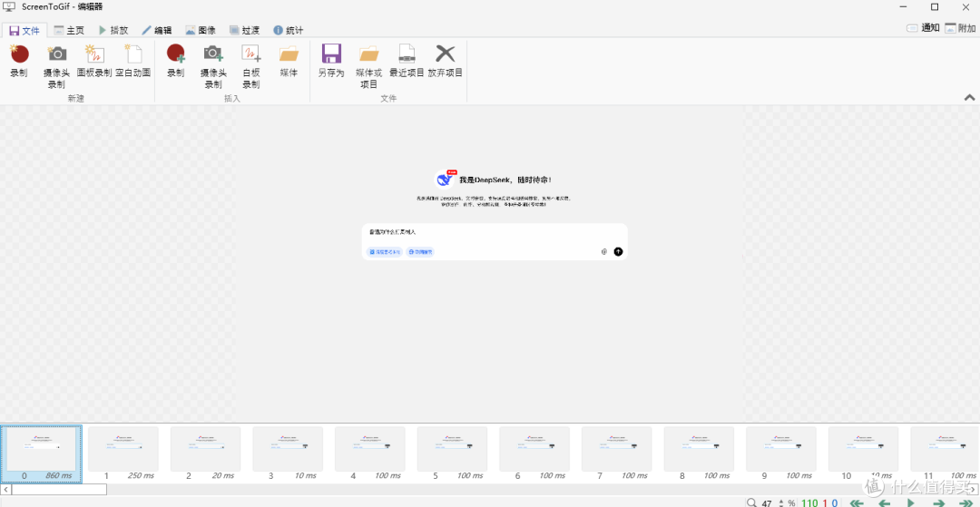Select frame 4 thumbnail

click(370, 453)
